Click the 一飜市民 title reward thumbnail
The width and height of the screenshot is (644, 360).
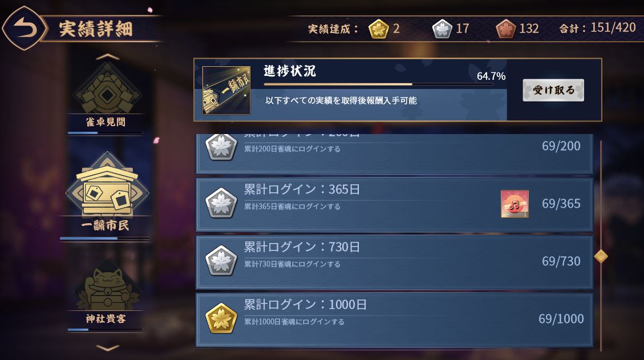coord(226,90)
